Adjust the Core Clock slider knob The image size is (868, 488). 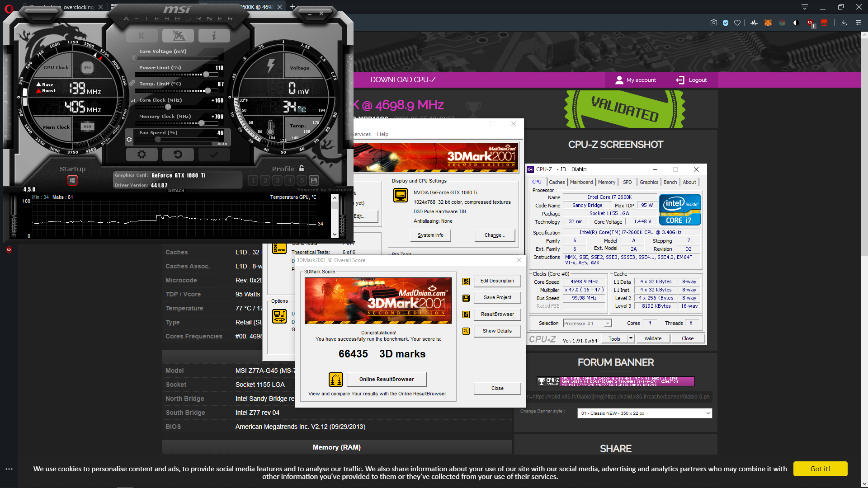point(168,107)
